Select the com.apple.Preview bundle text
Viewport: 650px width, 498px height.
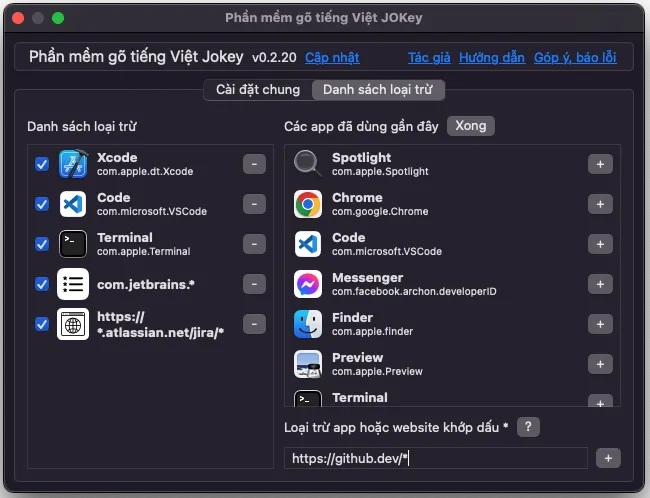coord(377,372)
